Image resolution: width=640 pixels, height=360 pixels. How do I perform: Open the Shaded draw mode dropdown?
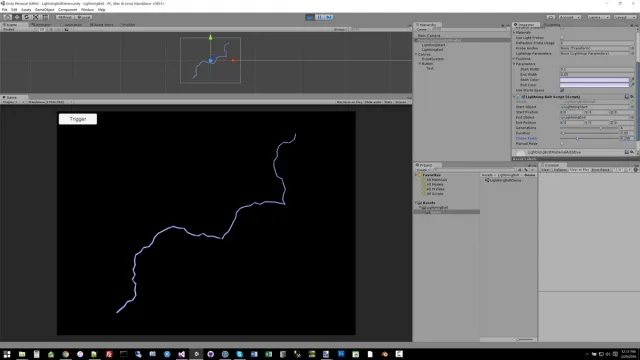(x=18, y=29)
